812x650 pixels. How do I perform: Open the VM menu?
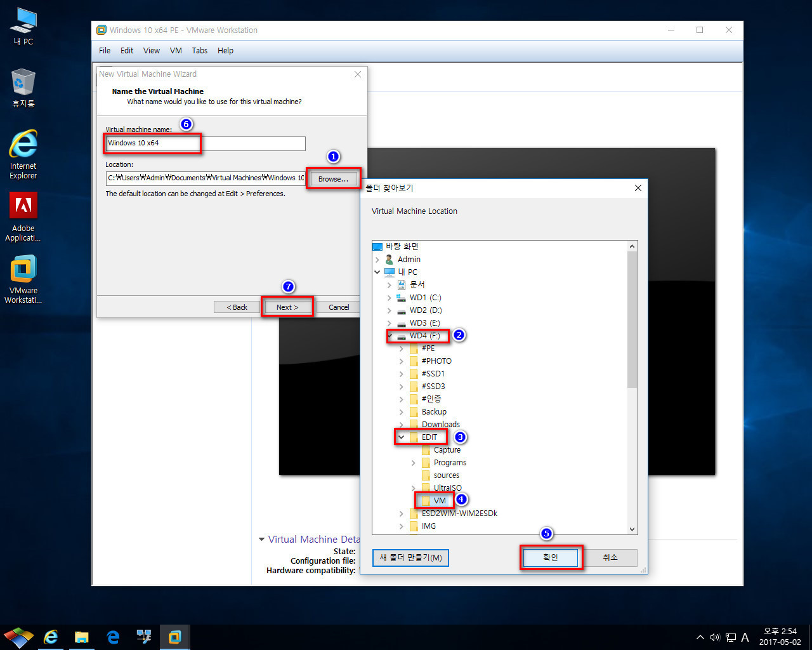[176, 50]
